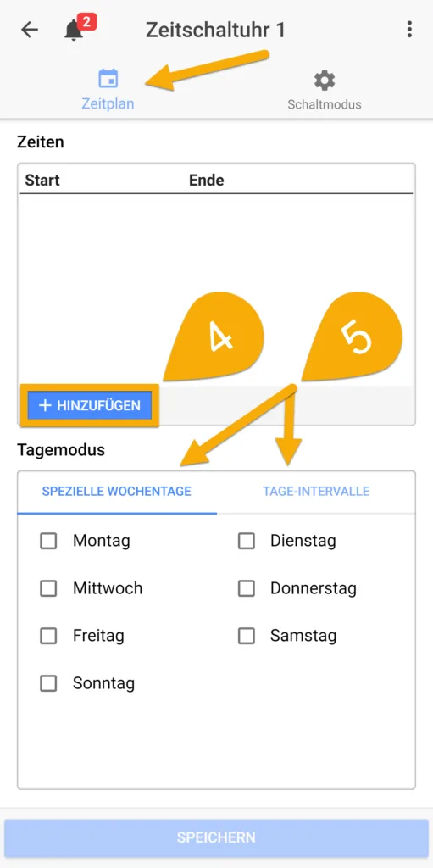Select the Zeitplan calendar icon
The image size is (433, 868).
coord(108,79)
